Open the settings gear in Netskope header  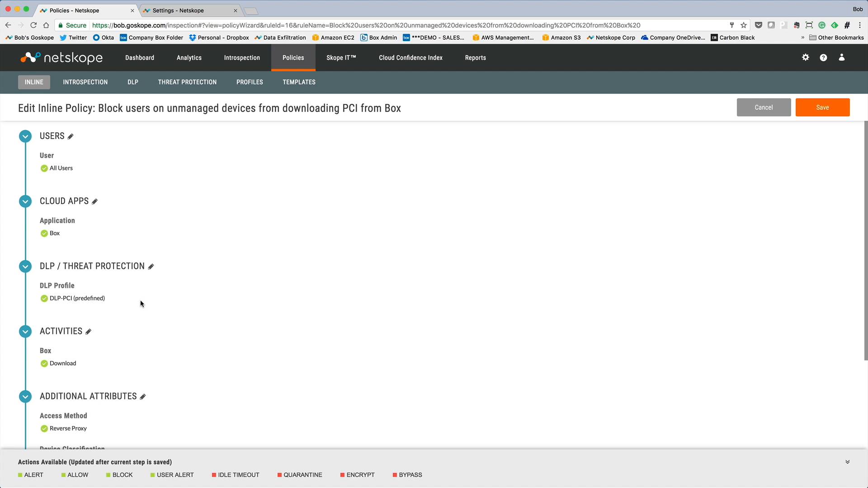(805, 57)
